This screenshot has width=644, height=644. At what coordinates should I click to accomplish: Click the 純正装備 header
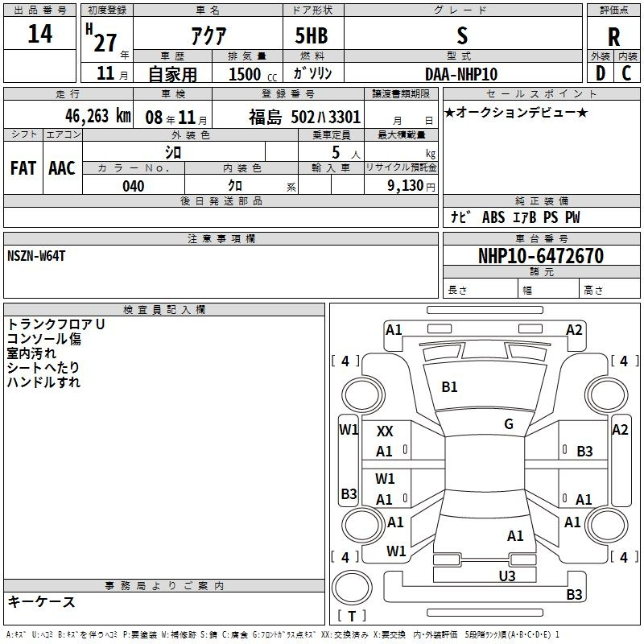click(541, 200)
